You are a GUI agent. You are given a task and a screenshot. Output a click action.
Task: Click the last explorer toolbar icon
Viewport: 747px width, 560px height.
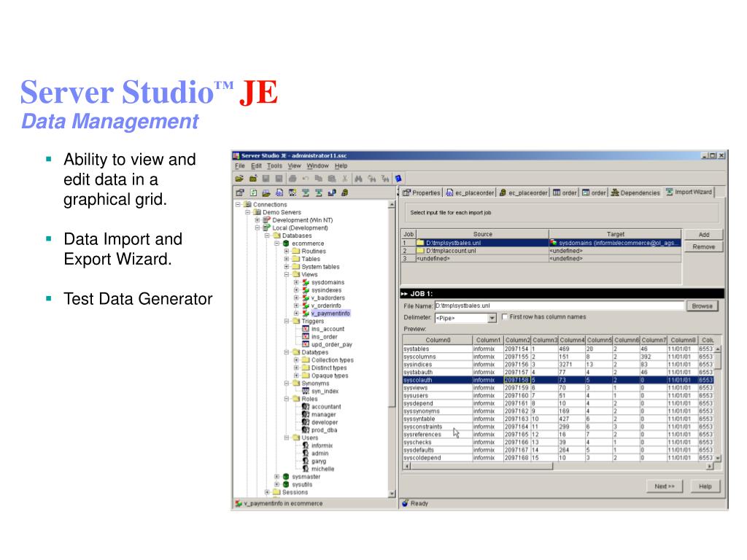(x=344, y=192)
